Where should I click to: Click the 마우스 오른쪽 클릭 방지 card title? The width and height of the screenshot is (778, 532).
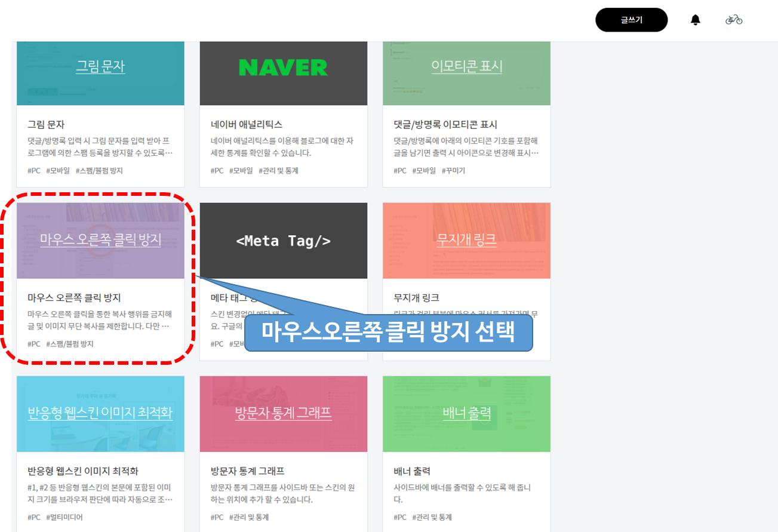click(x=75, y=297)
